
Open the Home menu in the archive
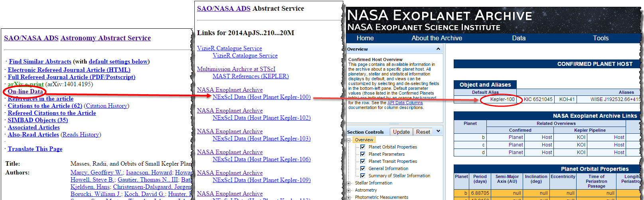coord(365,38)
